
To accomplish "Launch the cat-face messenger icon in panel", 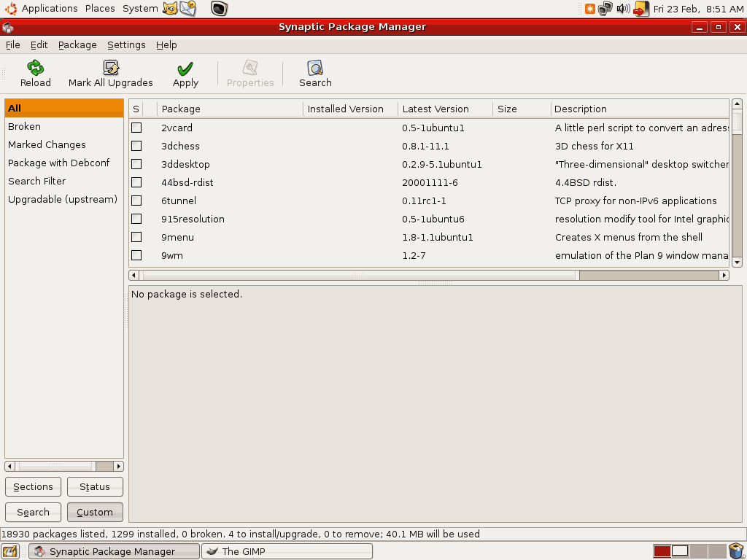I will coord(170,8).
